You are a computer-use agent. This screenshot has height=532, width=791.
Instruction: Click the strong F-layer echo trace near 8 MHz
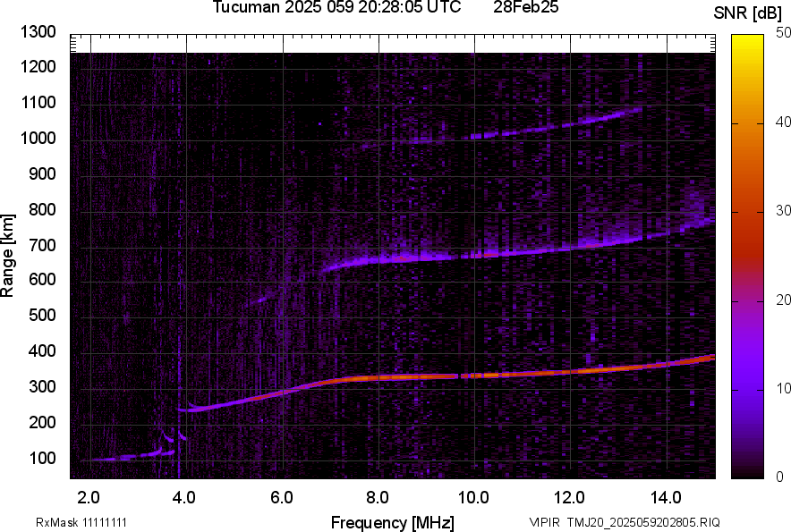coord(378,377)
